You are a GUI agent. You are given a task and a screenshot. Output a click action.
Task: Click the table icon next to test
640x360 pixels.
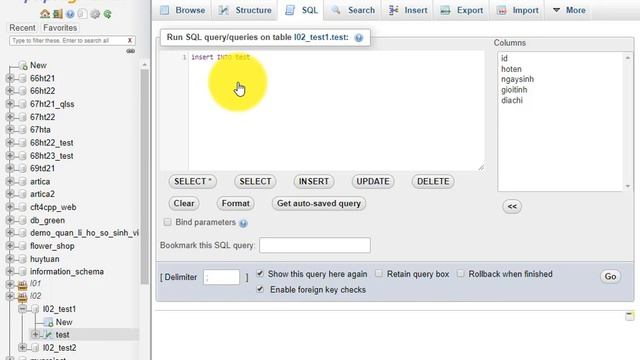tap(49, 335)
